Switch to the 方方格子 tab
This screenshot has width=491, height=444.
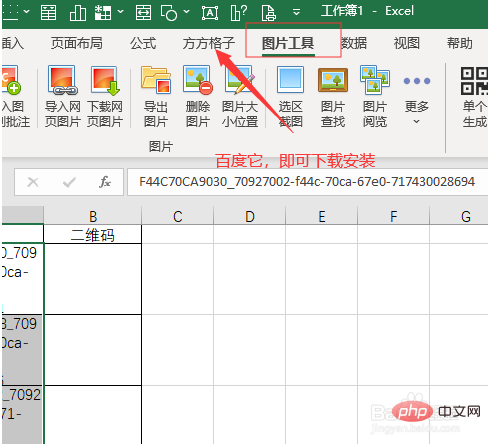tap(208, 43)
